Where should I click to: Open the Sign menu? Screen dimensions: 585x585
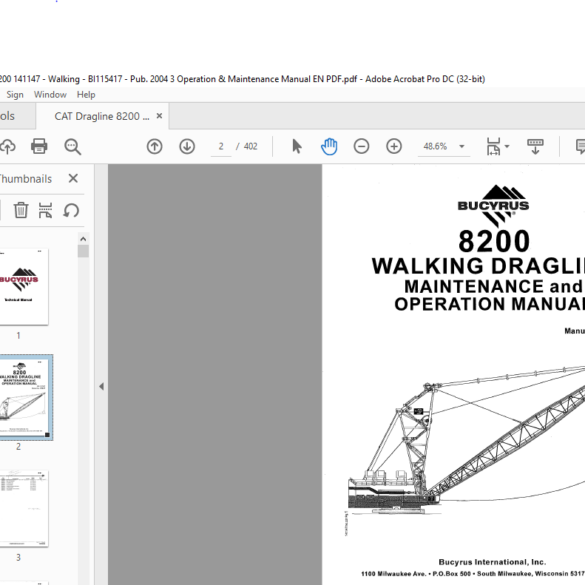15,95
